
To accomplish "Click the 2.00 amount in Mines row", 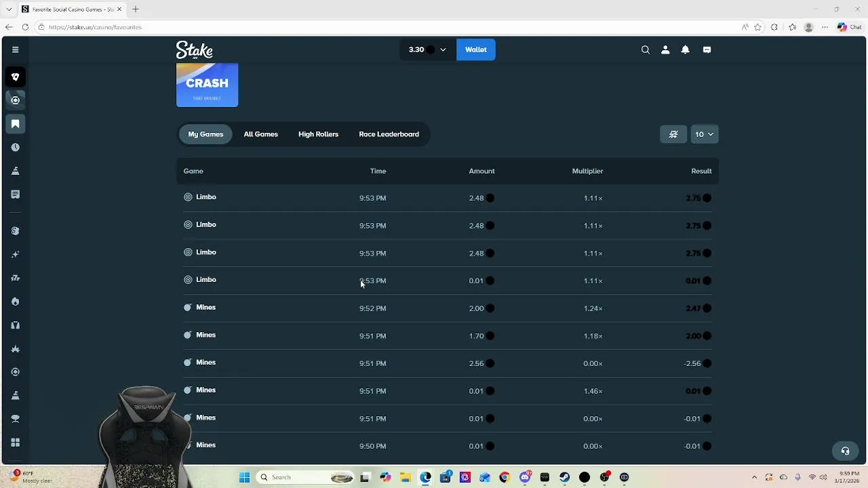I will [476, 308].
